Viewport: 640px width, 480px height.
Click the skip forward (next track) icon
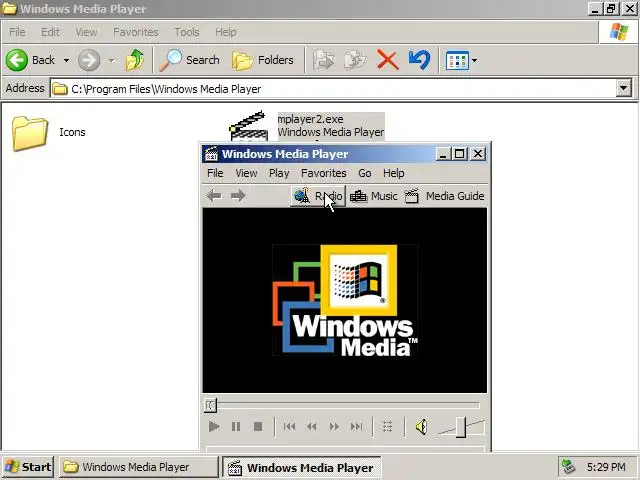356,427
